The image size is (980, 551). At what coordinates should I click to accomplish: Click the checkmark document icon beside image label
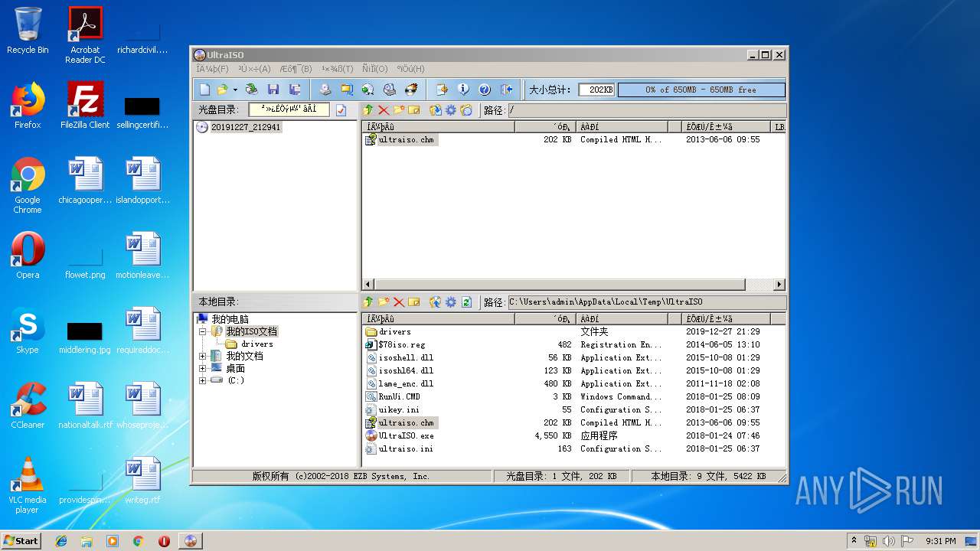coord(341,110)
